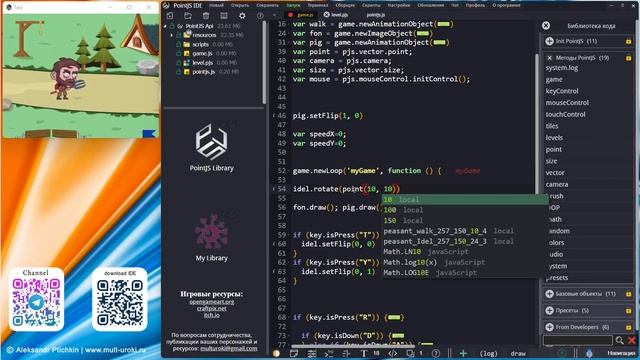The height and width of the screenshot is (360, 640).
Task: Follow the craftpix.net link
Action: coord(211,309)
